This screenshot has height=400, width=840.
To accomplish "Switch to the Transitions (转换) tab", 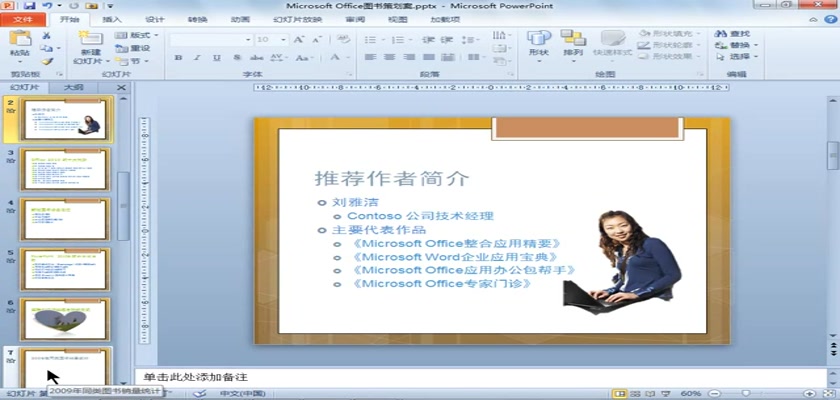I will pyautogui.click(x=198, y=20).
